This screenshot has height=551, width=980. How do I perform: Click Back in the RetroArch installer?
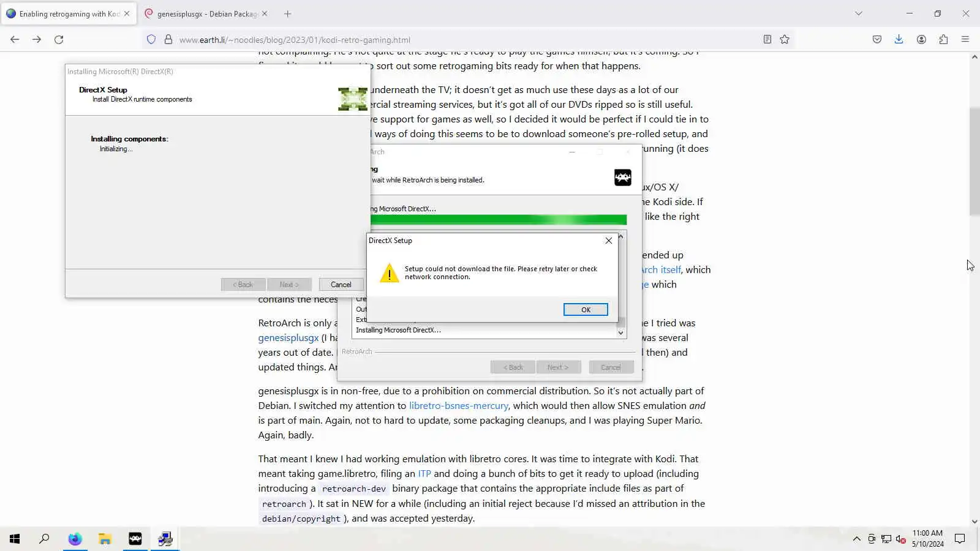tap(513, 367)
